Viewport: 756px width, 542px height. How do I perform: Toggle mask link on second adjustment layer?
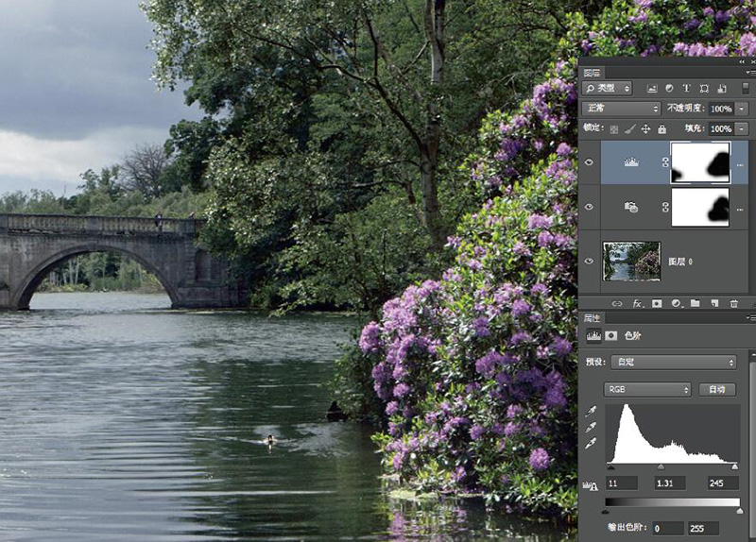[x=665, y=207]
